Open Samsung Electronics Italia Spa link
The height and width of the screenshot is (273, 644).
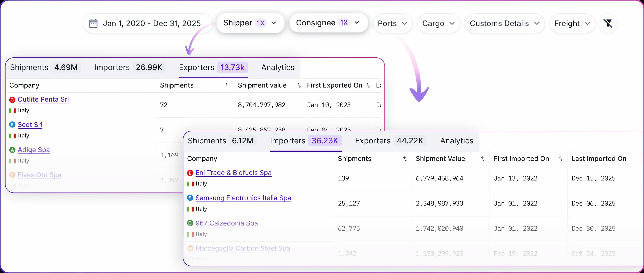pos(243,198)
